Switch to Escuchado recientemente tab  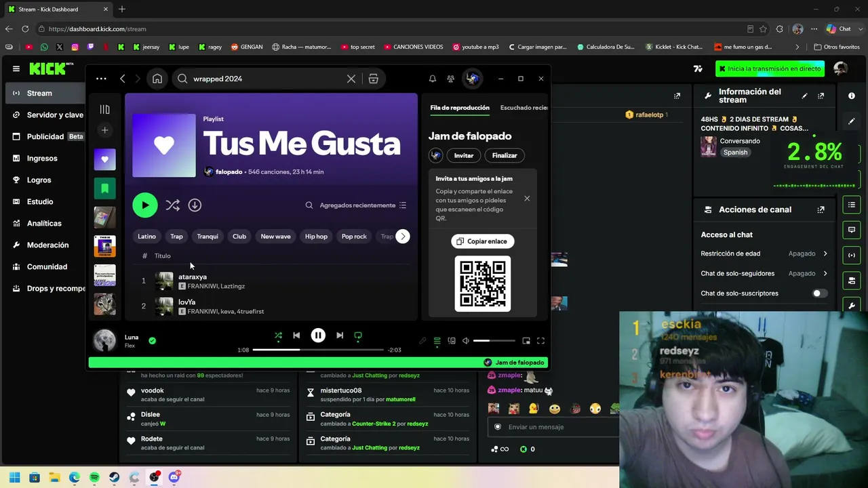tap(524, 108)
